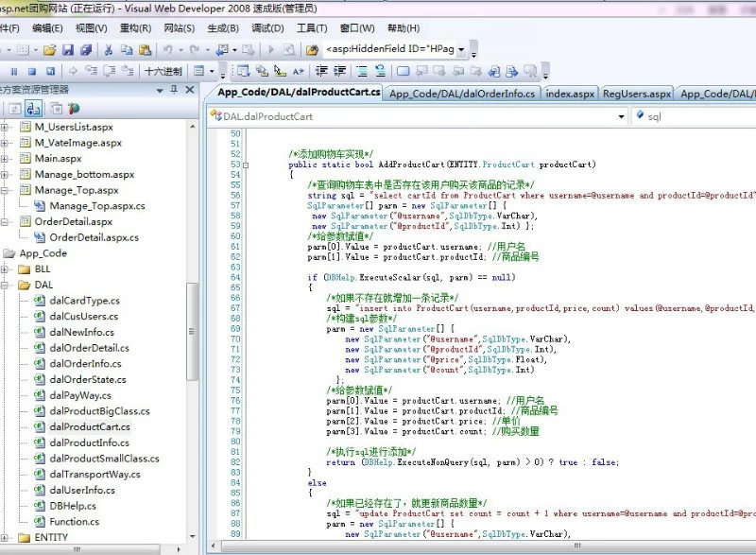Click the Paste clipboard icon
Image resolution: width=756 pixels, height=555 pixels.
pos(145,50)
